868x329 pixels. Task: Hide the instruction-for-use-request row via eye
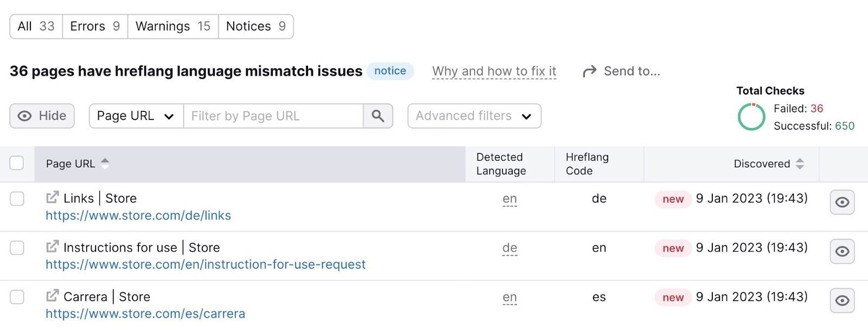[x=842, y=251]
